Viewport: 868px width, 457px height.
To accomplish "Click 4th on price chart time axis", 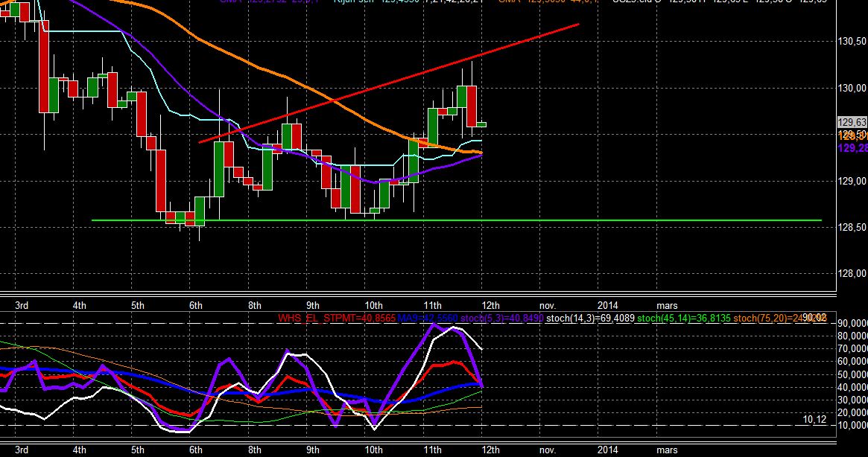I will click(79, 305).
